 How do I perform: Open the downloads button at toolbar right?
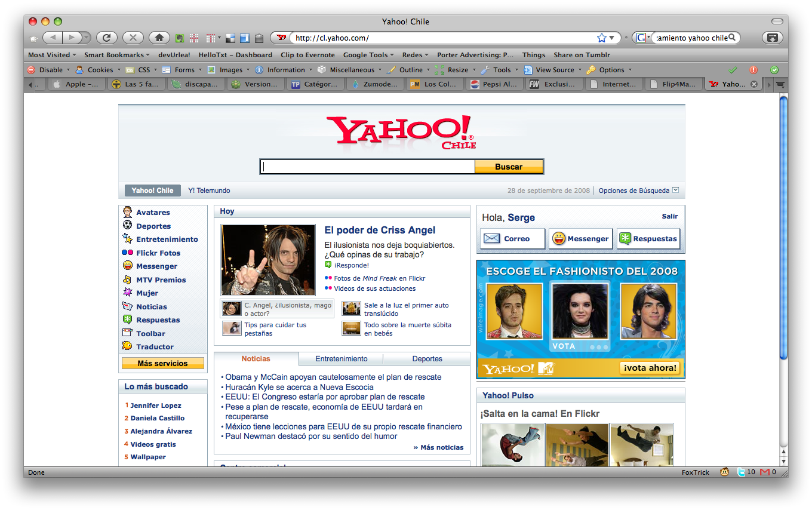772,38
